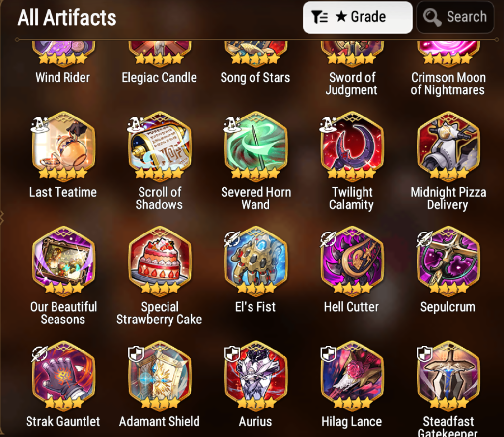Image resolution: width=504 pixels, height=437 pixels.
Task: Select the Strak Gauntlet artifact icon
Action: click(63, 375)
